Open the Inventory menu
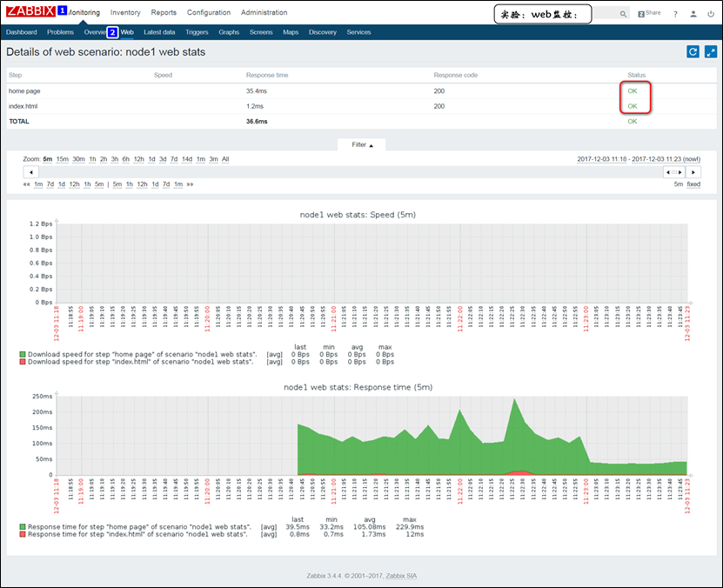The width and height of the screenshot is (723, 588). click(125, 12)
